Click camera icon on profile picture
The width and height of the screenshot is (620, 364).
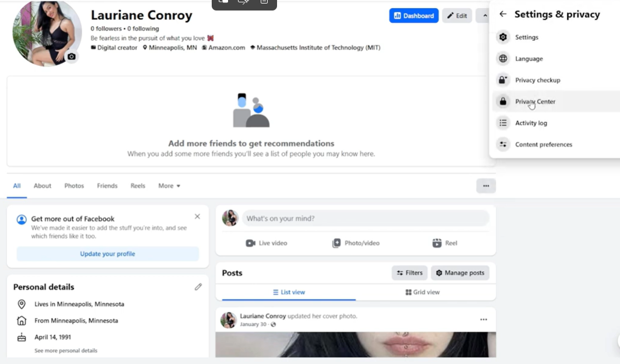coord(72,57)
